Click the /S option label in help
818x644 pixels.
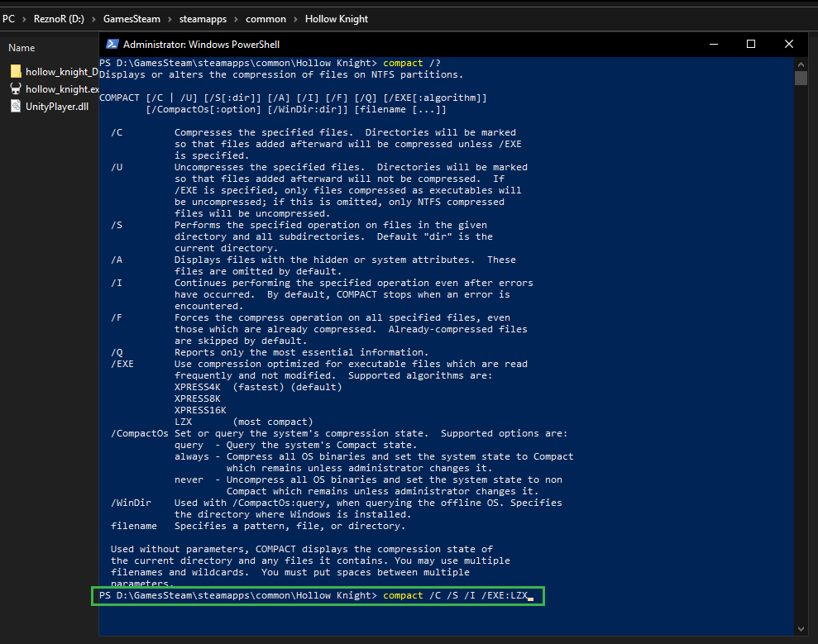coord(117,225)
